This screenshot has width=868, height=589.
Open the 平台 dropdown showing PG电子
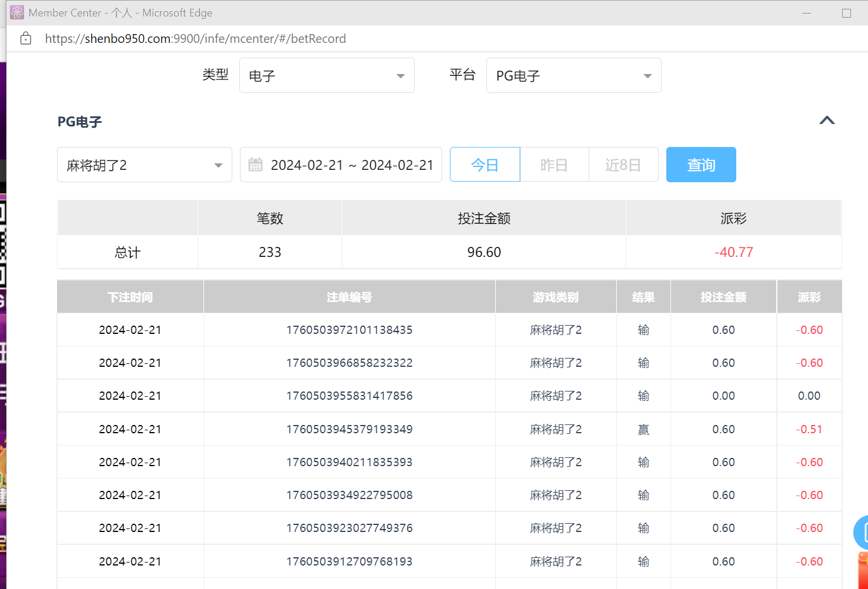pos(573,75)
